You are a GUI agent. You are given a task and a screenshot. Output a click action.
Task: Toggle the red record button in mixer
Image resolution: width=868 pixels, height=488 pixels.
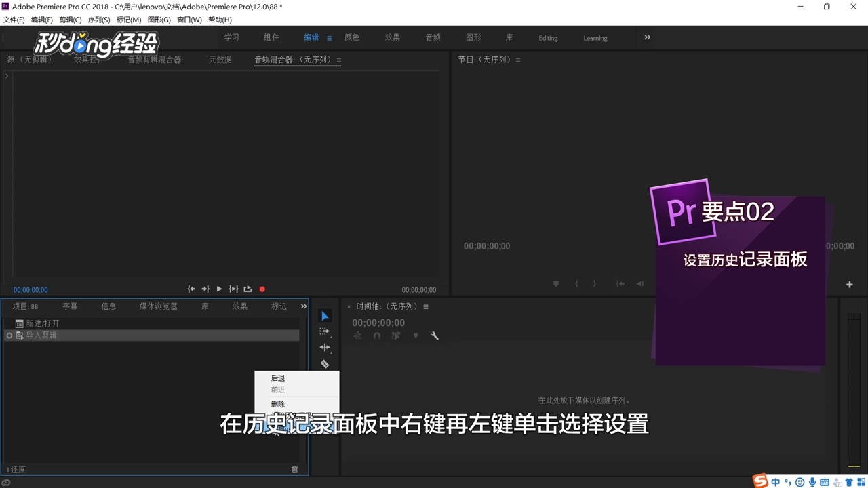point(262,289)
